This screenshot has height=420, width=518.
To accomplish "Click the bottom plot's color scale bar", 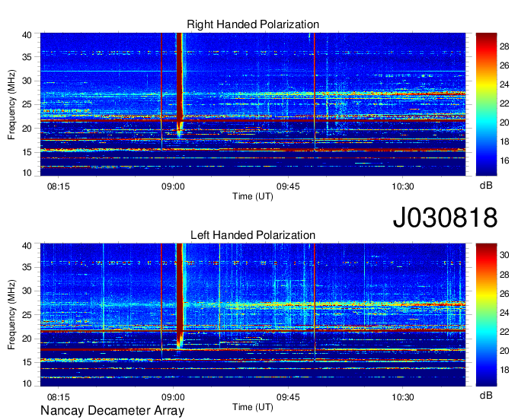I will click(486, 315).
